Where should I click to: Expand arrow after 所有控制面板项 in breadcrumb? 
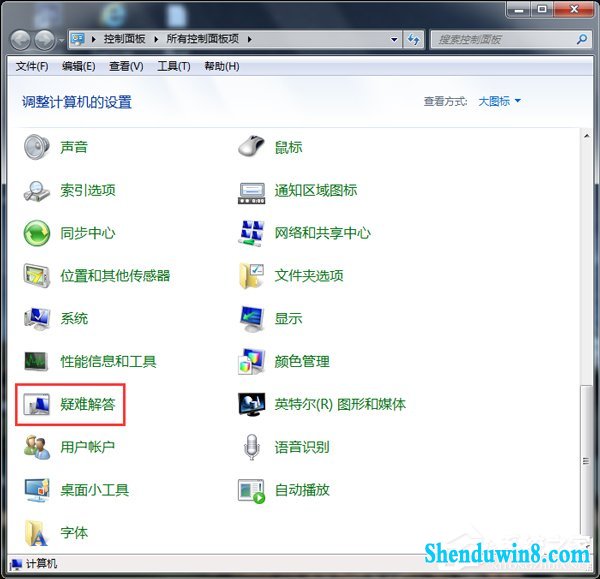click(x=249, y=39)
